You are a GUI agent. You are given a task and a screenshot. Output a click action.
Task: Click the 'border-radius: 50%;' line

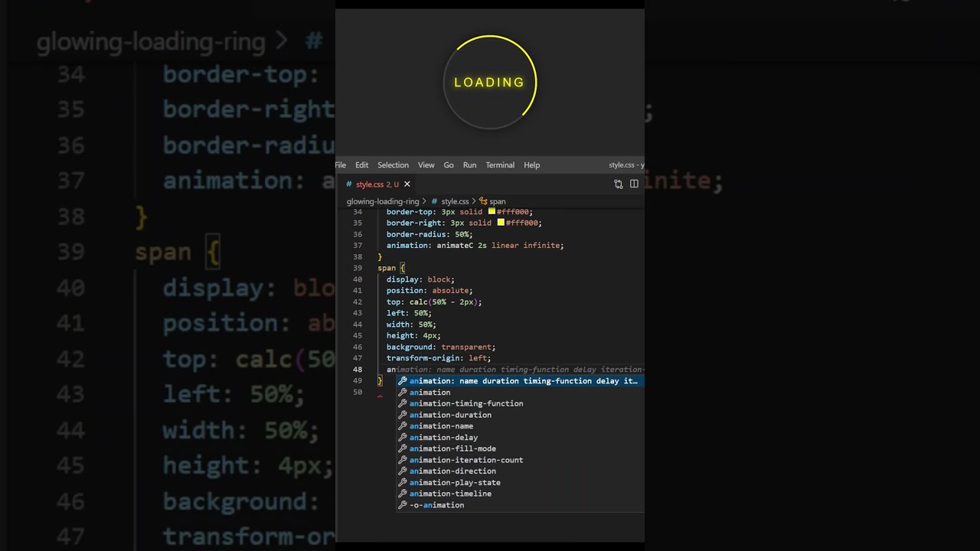pos(430,234)
